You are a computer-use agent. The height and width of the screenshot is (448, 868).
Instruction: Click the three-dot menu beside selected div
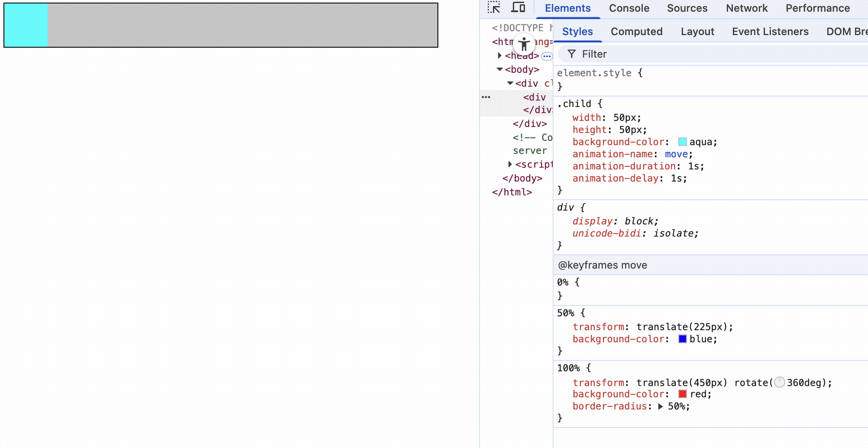tap(486, 97)
